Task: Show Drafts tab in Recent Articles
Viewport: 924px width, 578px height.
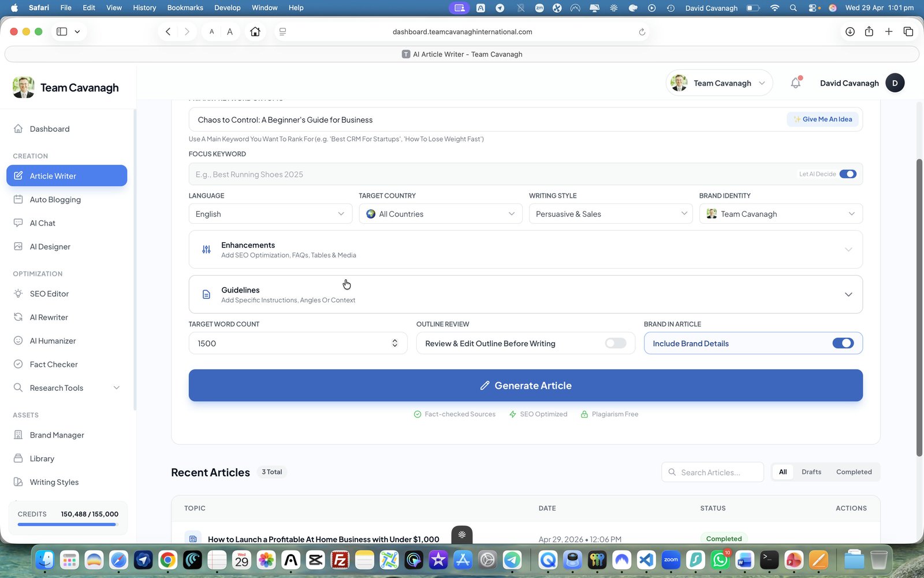Action: point(811,472)
